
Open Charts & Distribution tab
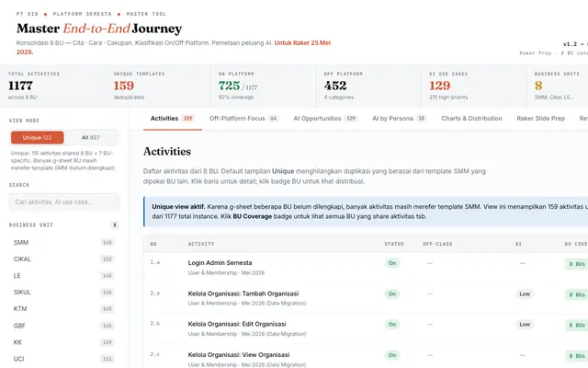tap(471, 119)
